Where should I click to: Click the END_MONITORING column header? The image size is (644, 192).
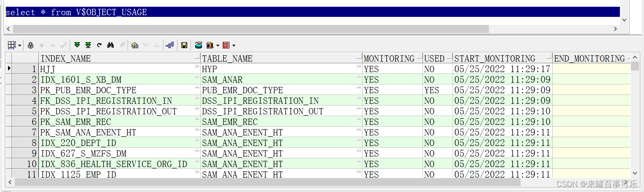pos(592,58)
